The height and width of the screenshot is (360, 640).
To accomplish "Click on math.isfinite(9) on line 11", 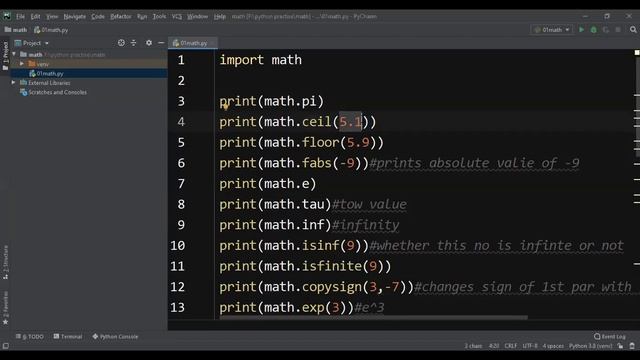I will pyautogui.click(x=324, y=266).
